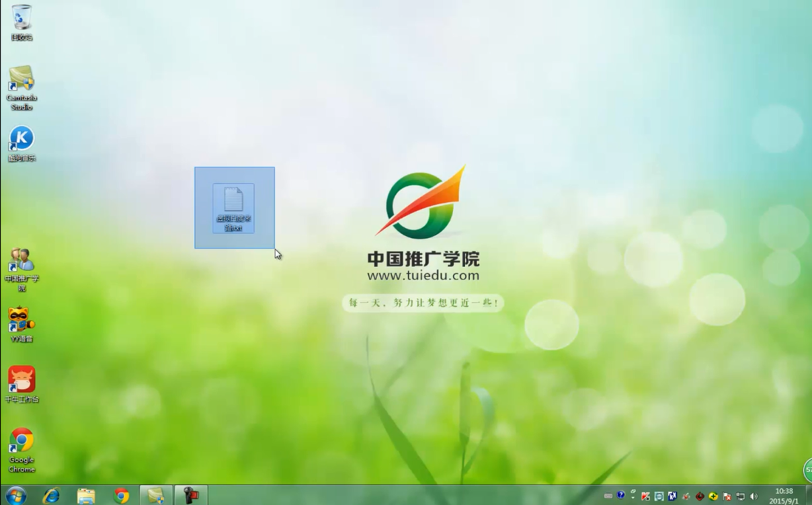The width and height of the screenshot is (812, 505).
Task: Switch to the Camtasia Studio taskbar window
Action: (x=156, y=495)
